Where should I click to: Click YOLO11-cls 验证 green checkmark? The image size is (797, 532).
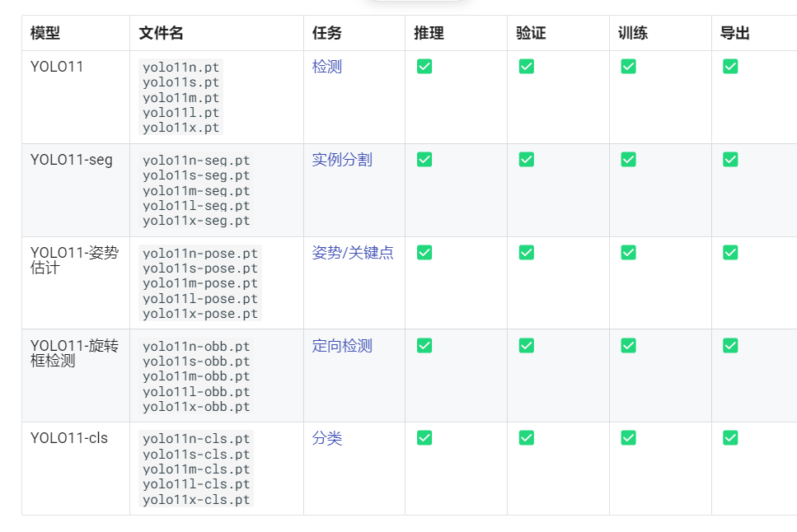(x=527, y=437)
